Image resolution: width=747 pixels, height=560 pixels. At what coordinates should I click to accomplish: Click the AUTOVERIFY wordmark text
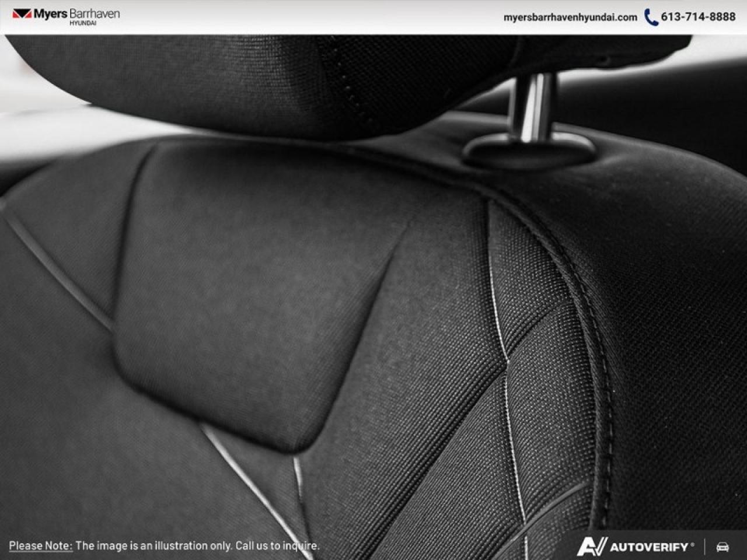pos(649,547)
